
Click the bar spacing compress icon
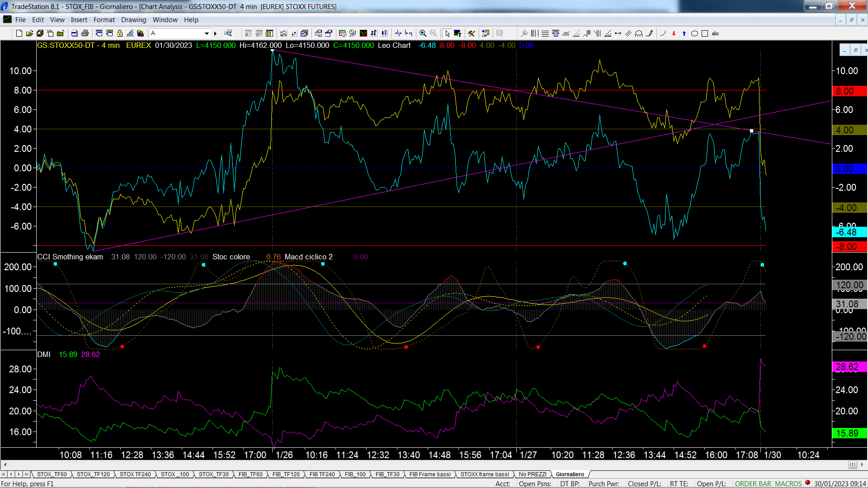[x=398, y=33]
